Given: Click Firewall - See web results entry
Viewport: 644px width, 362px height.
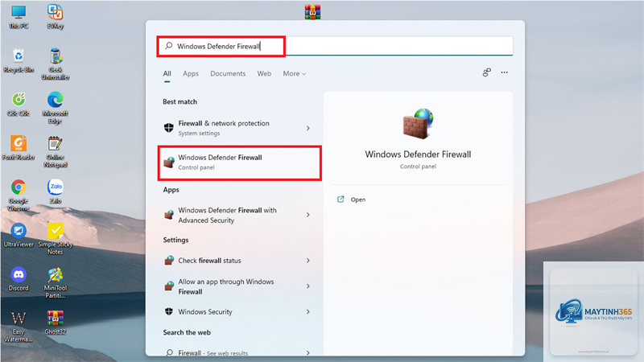Looking at the screenshot, I should click(x=239, y=352).
